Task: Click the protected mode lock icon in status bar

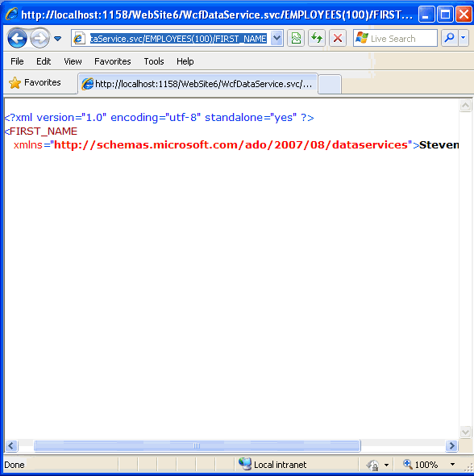Action: pyautogui.click(x=373, y=465)
